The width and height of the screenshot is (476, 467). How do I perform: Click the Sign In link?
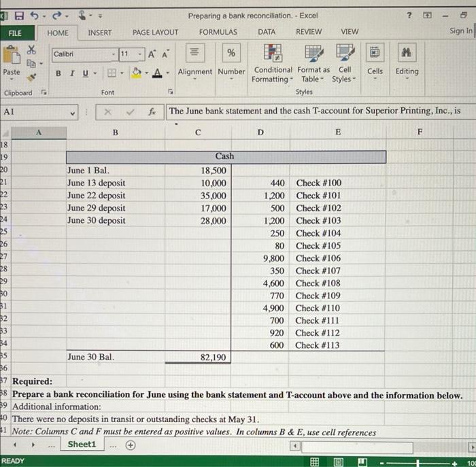coord(461,31)
